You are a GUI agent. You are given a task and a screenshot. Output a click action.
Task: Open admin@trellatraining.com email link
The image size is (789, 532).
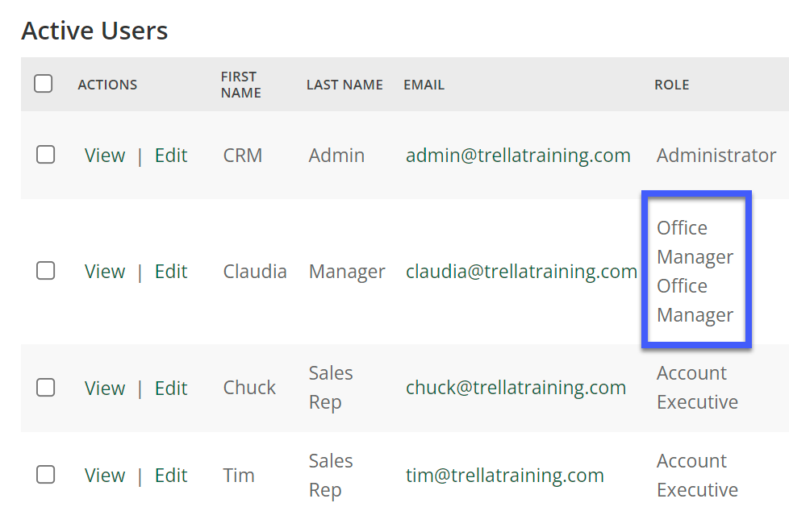(x=518, y=156)
